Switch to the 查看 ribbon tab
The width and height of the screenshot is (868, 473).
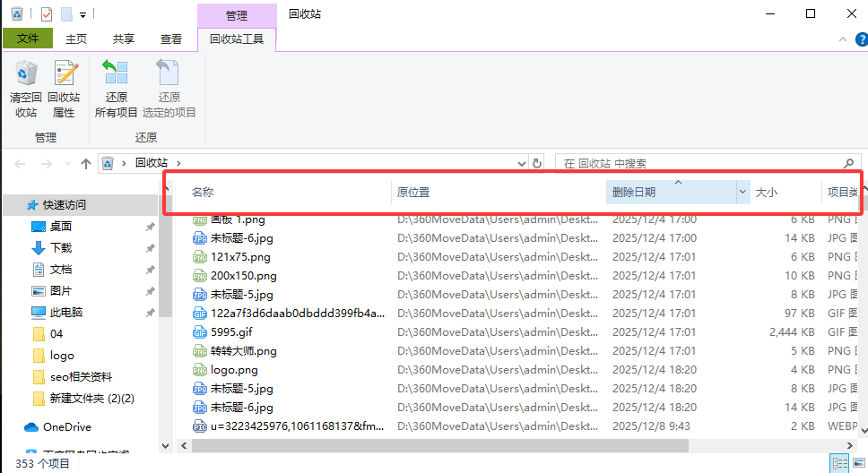(x=171, y=39)
